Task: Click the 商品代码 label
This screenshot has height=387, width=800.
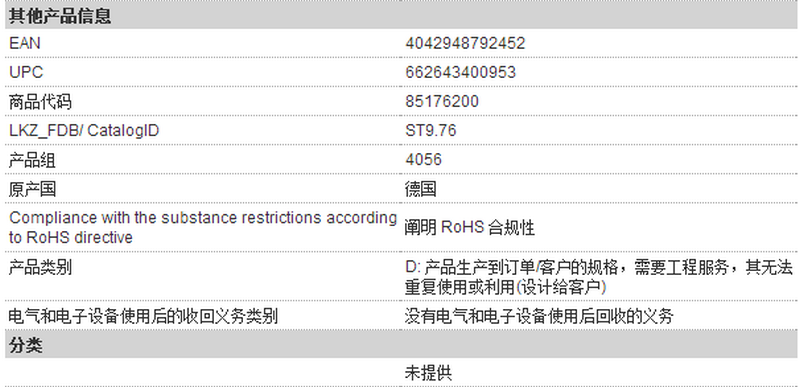Action: [x=40, y=102]
